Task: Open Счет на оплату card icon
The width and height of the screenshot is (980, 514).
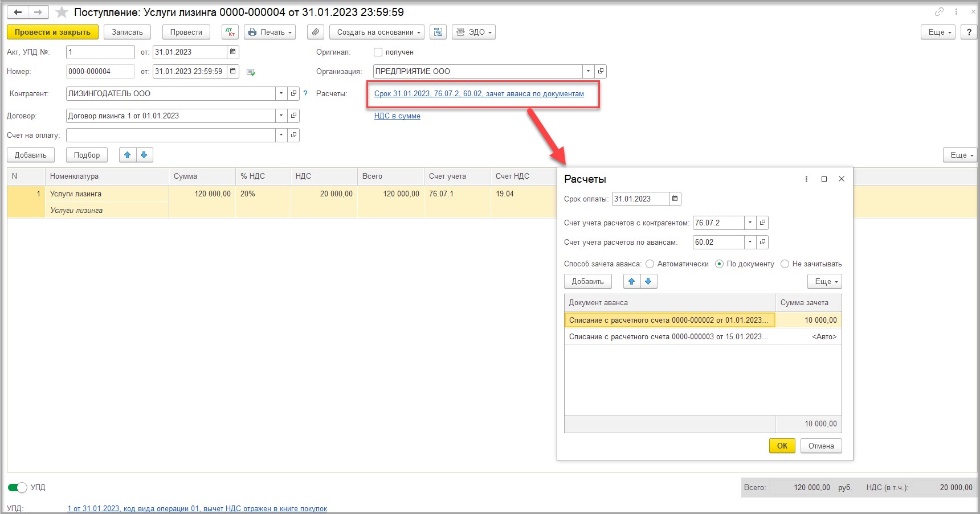Action: (x=293, y=135)
